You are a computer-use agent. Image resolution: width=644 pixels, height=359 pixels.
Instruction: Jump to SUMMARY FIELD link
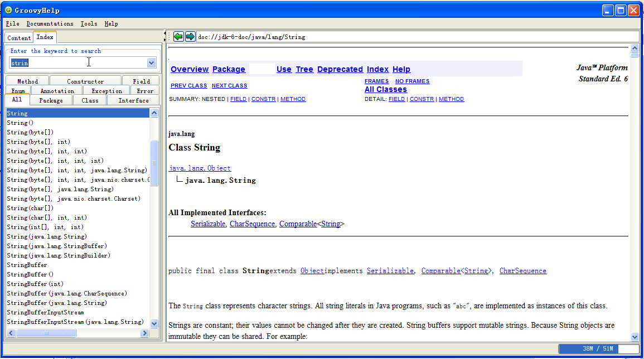point(238,99)
